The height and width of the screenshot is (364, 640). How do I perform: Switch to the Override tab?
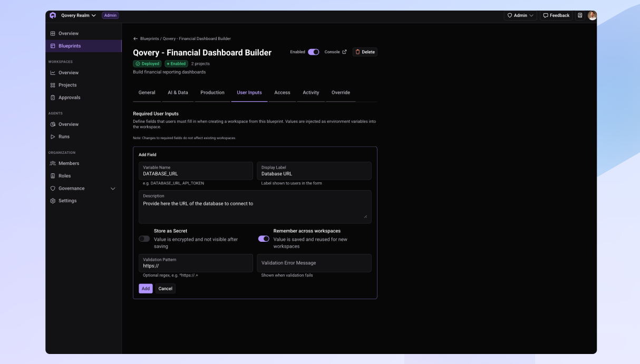pyautogui.click(x=341, y=93)
